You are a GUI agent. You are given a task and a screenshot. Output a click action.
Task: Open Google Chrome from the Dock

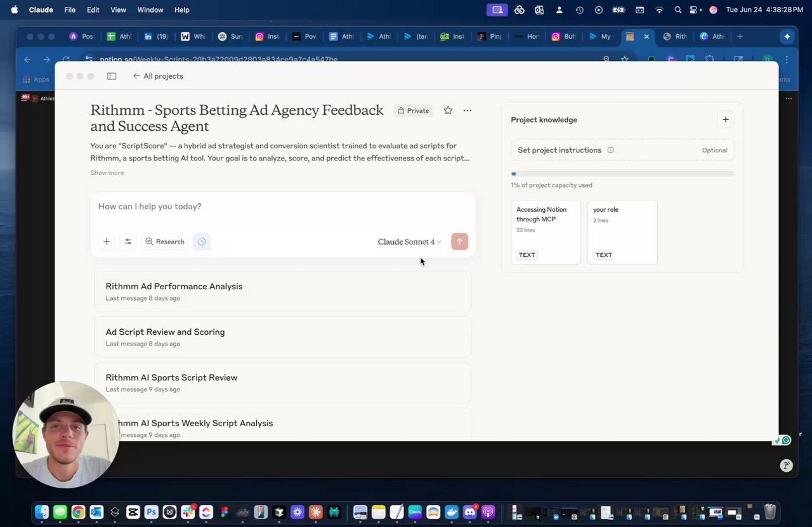(x=78, y=512)
